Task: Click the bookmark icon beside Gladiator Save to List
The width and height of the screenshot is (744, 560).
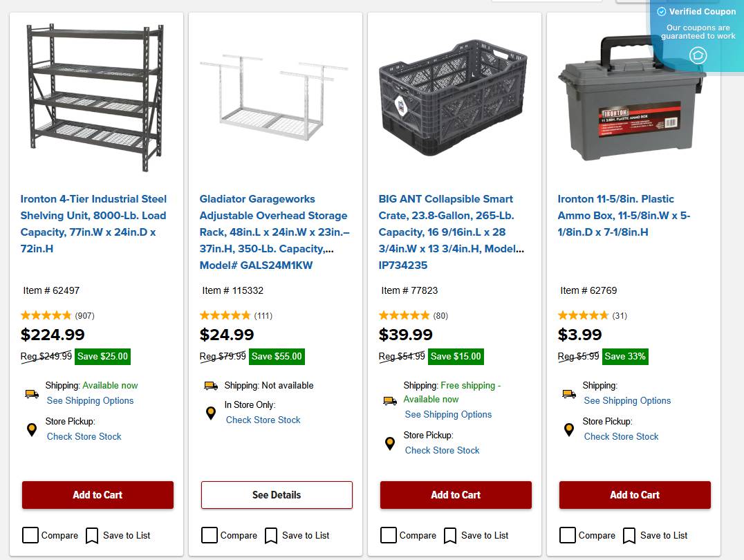Action: (x=270, y=535)
